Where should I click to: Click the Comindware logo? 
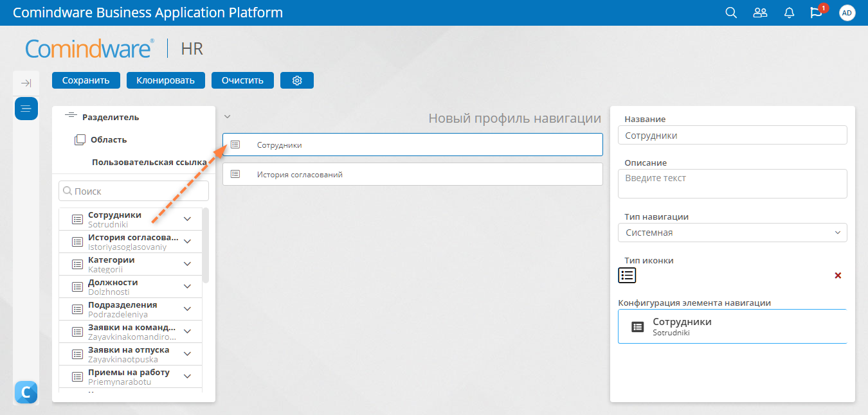point(89,48)
